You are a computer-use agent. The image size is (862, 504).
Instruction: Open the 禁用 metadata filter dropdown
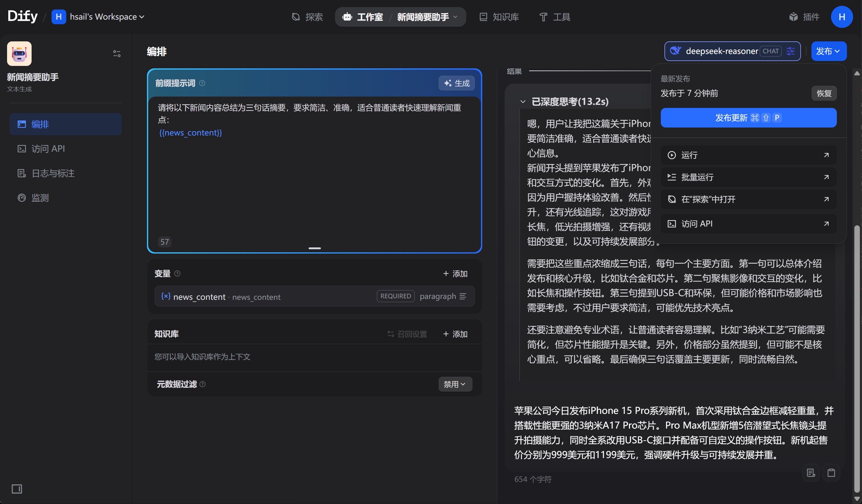point(455,384)
